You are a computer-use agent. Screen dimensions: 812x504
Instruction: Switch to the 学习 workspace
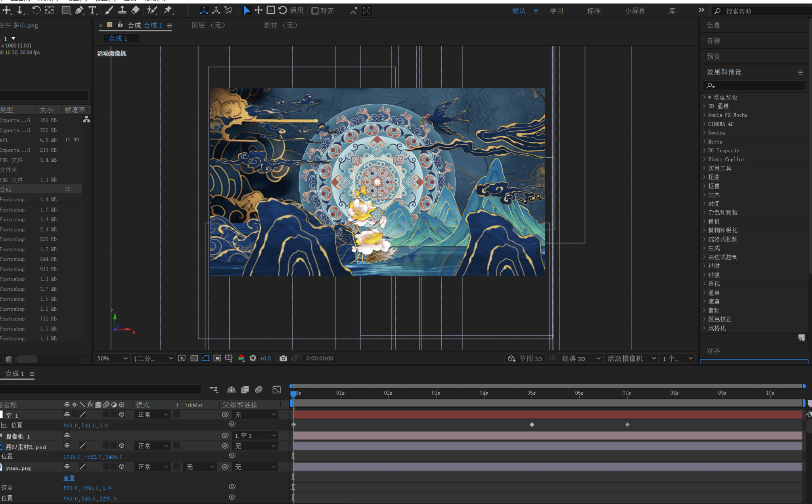556,11
